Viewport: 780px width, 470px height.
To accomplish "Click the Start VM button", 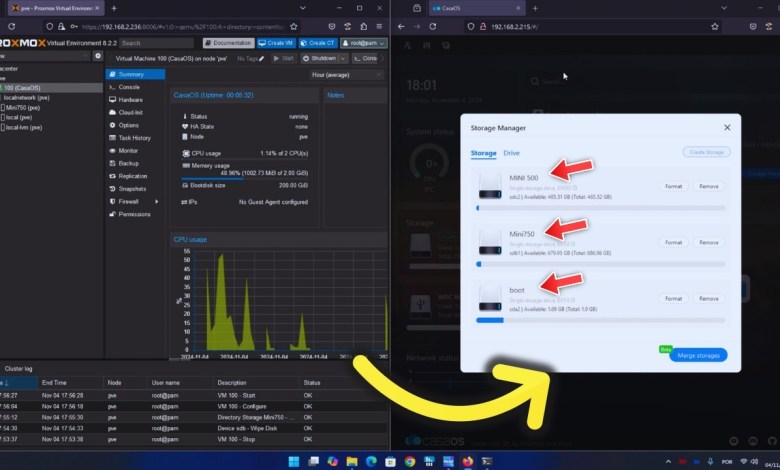I will point(284,59).
